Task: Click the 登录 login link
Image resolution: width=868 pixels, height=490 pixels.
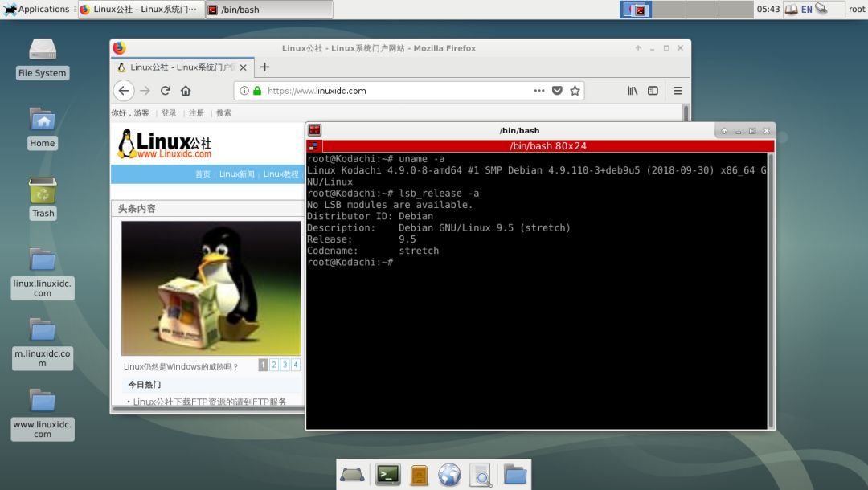Action: [x=169, y=112]
